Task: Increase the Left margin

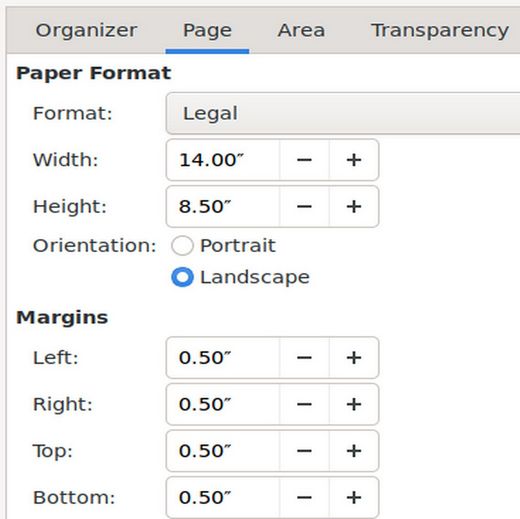Action: click(354, 358)
